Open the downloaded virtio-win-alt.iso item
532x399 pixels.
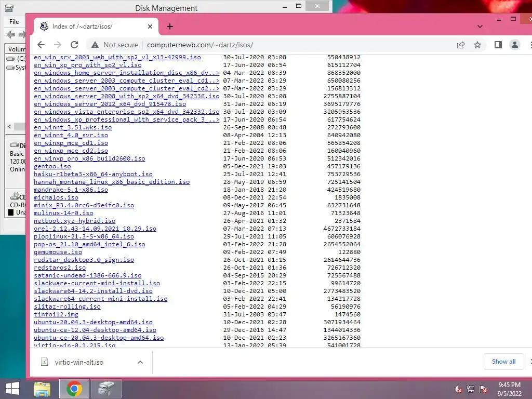(x=79, y=362)
